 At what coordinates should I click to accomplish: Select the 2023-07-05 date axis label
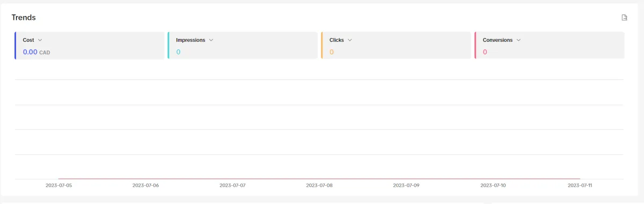point(58,185)
